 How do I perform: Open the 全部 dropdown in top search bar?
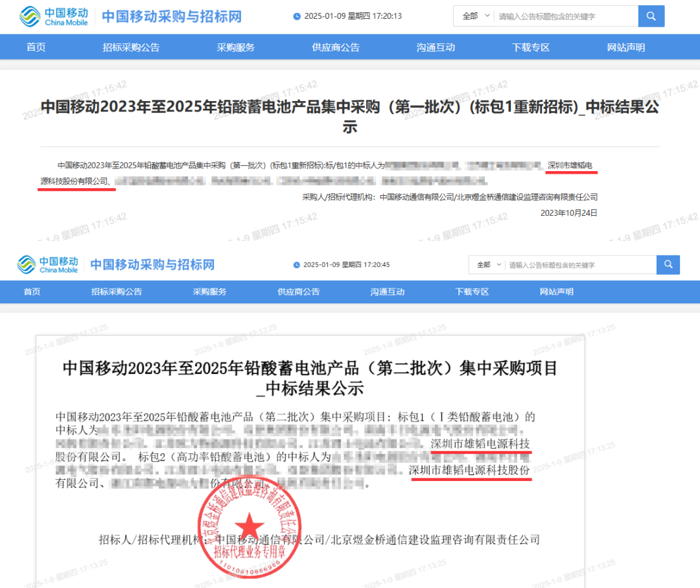pyautogui.click(x=476, y=16)
